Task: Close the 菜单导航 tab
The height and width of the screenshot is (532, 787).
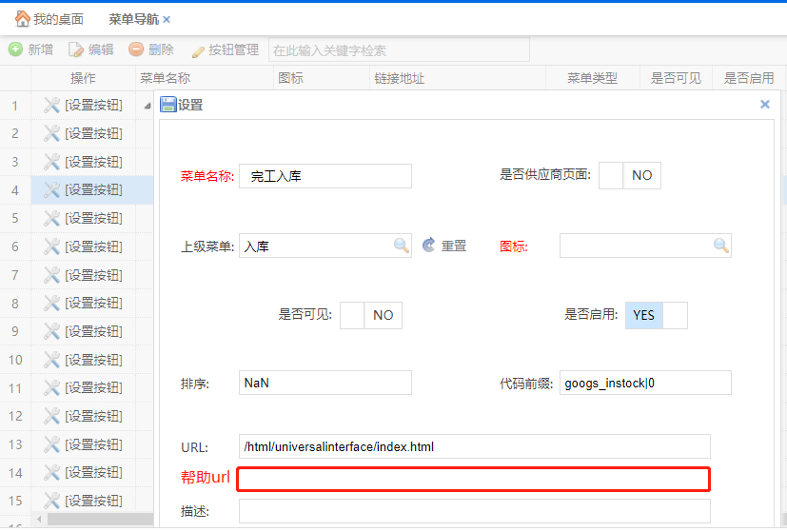Action: pyautogui.click(x=167, y=19)
